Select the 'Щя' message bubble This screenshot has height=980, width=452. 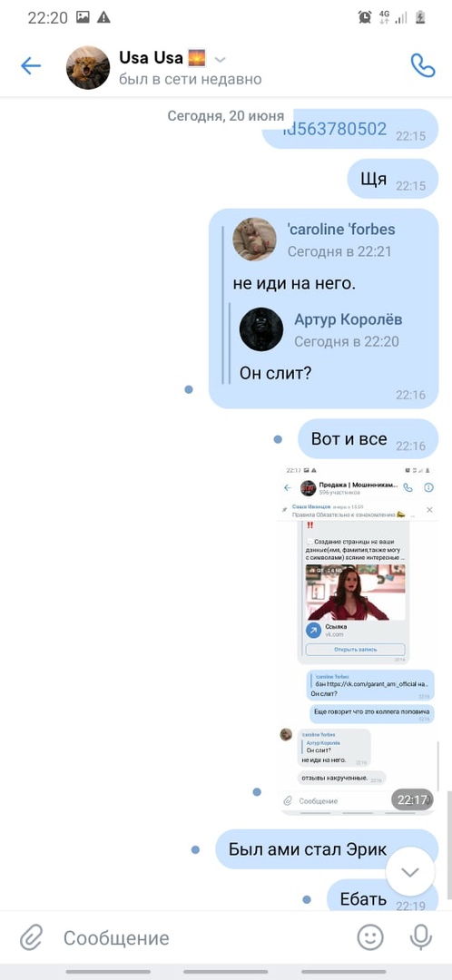coord(393,180)
